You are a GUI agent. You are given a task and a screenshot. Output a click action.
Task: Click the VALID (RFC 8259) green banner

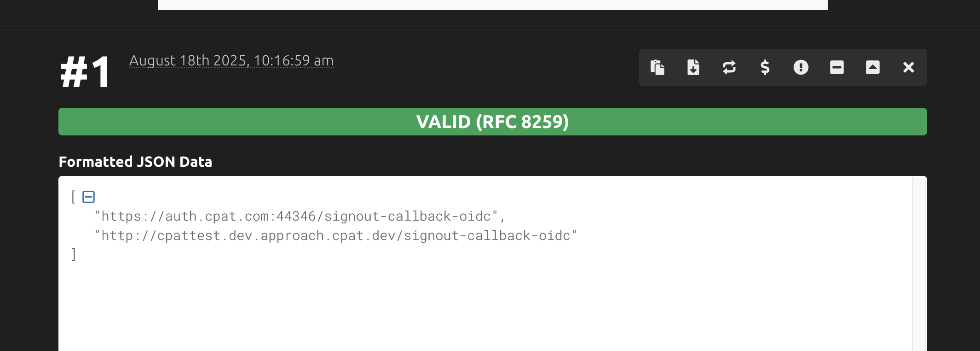(x=493, y=122)
